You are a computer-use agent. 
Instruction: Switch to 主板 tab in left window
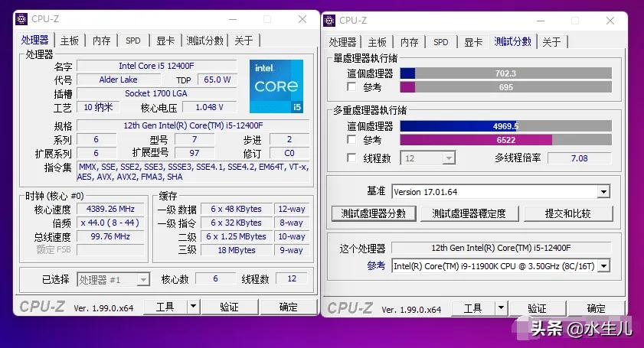(x=70, y=41)
